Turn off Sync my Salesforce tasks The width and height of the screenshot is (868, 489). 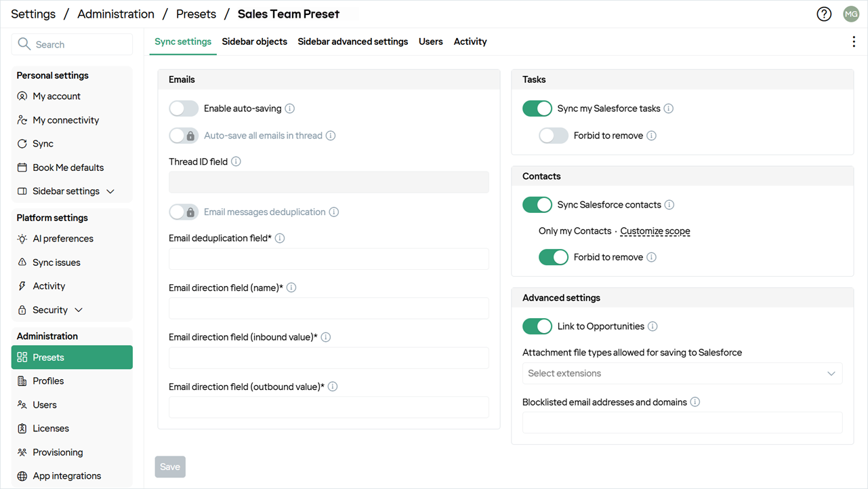(x=537, y=109)
